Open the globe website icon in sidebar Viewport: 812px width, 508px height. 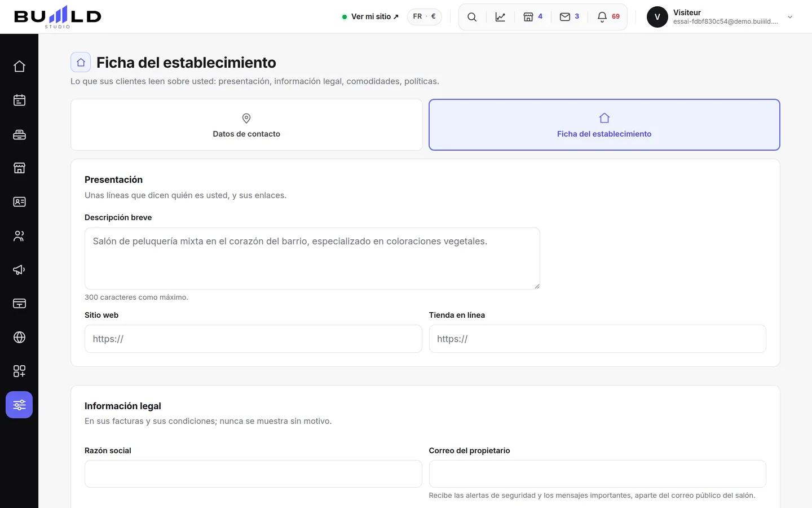point(19,337)
